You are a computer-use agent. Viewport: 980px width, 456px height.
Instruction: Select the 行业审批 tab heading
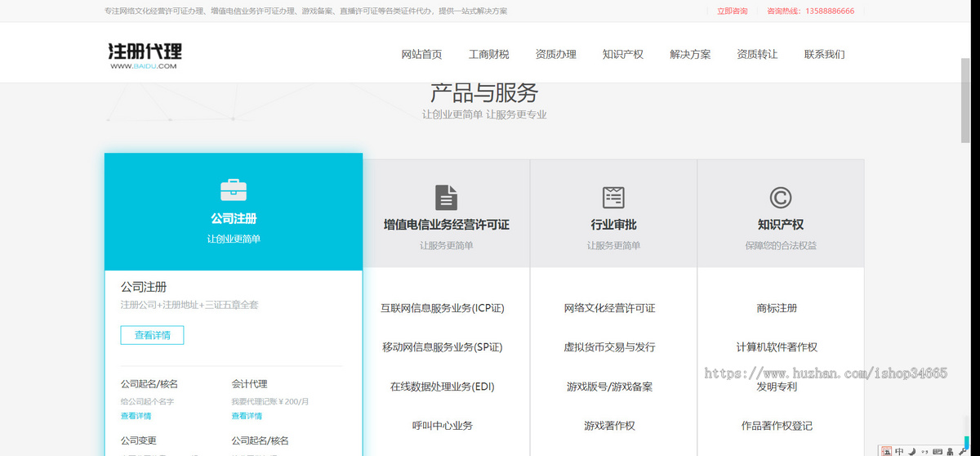click(613, 225)
